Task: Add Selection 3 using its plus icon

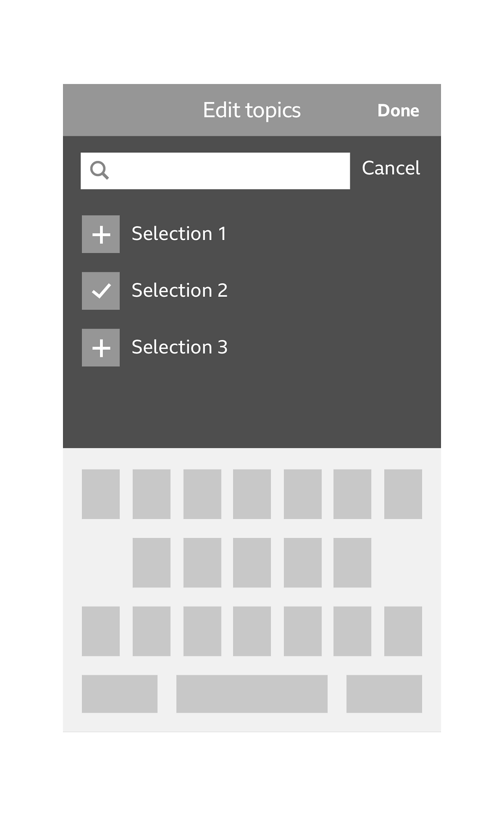Action: [x=101, y=348]
